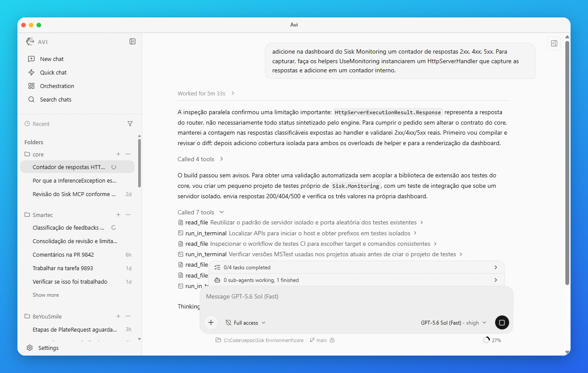Open the chat filter funnel icon
This screenshot has width=588, height=373.
click(130, 124)
